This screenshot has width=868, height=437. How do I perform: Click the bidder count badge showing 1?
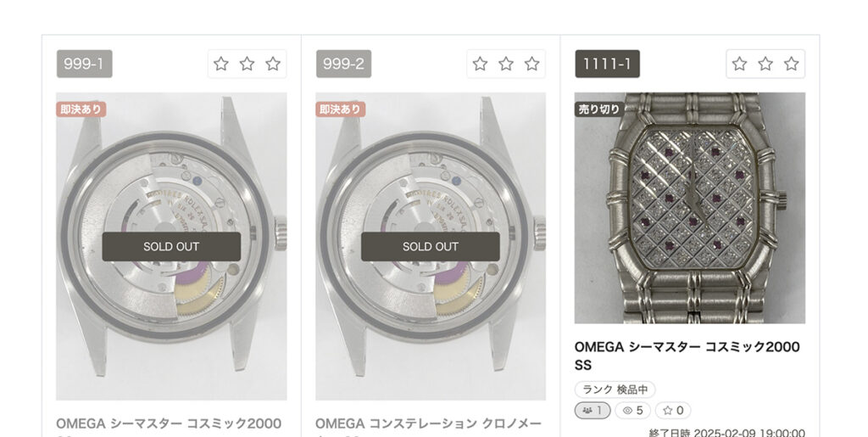[593, 411]
